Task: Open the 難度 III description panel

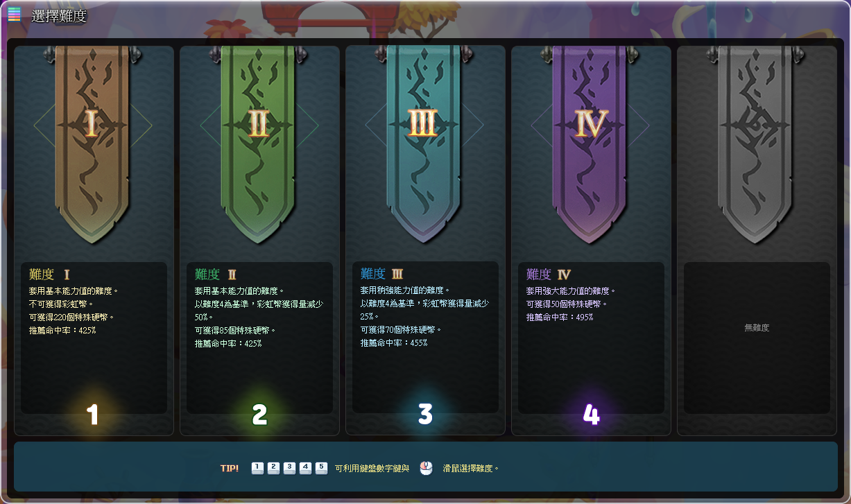Action: point(425,337)
